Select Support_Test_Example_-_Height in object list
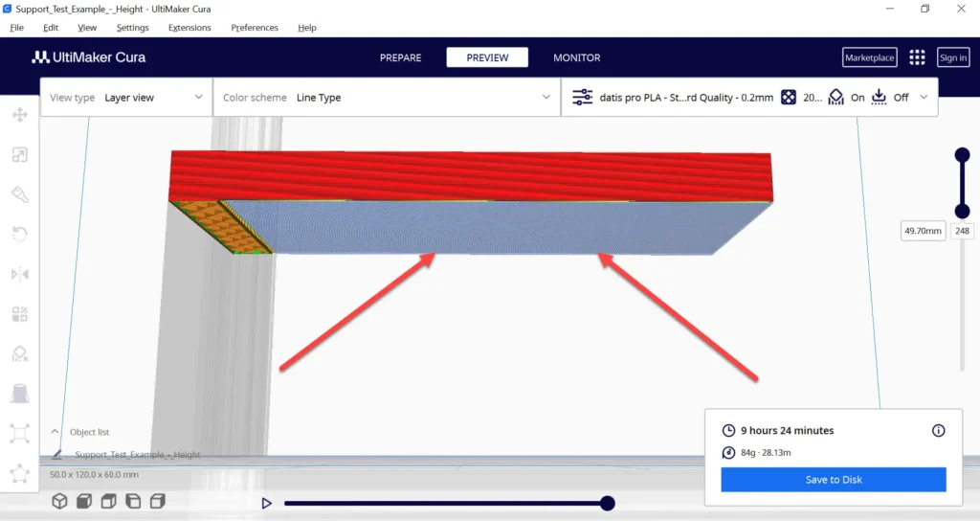 click(138, 455)
